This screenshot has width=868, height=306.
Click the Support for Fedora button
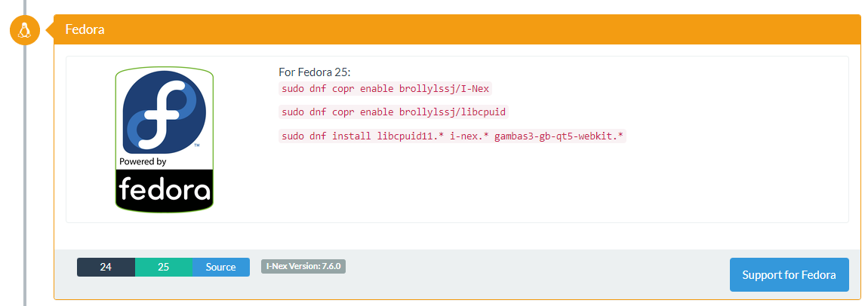click(x=789, y=274)
